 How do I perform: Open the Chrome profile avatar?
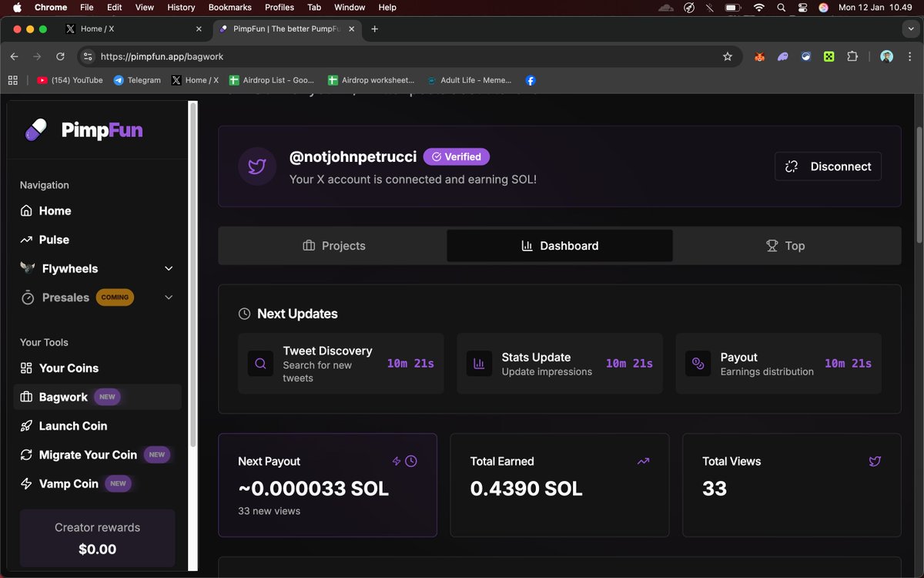[886, 56]
